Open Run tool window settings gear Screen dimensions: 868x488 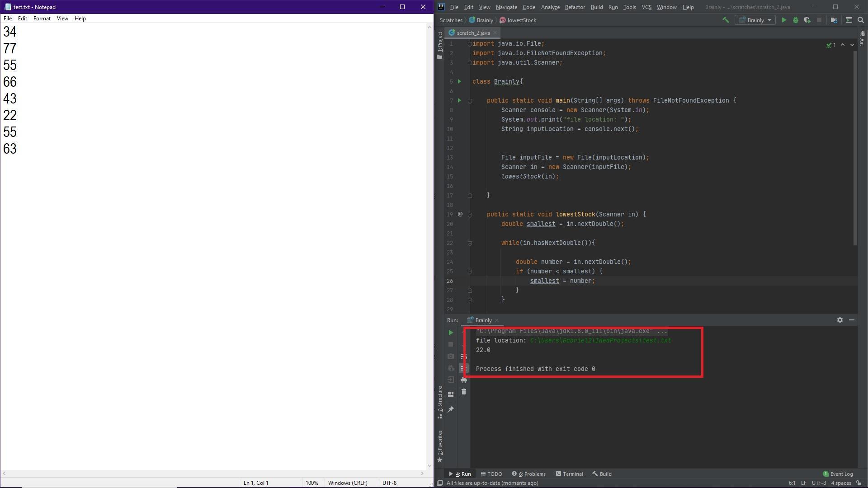pyautogui.click(x=840, y=320)
